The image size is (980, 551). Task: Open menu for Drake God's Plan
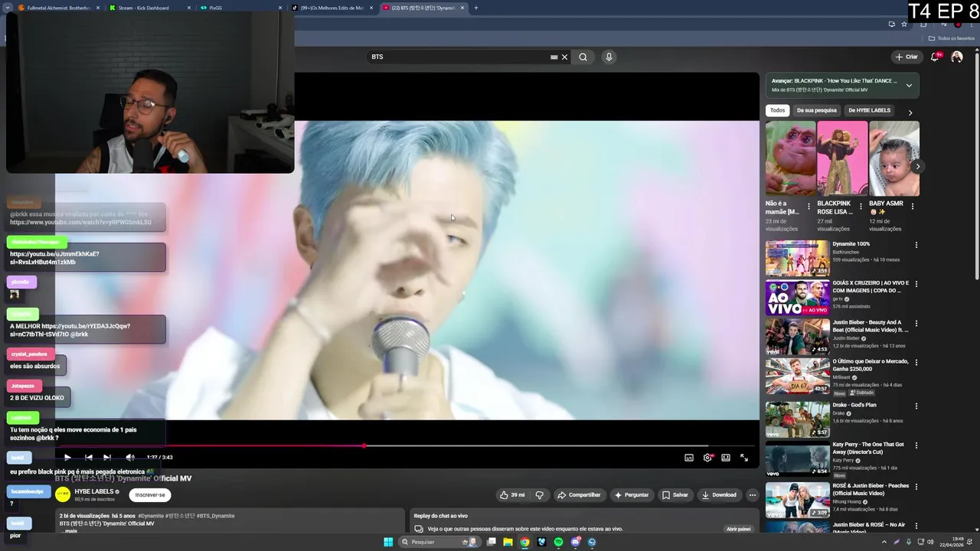916,406
